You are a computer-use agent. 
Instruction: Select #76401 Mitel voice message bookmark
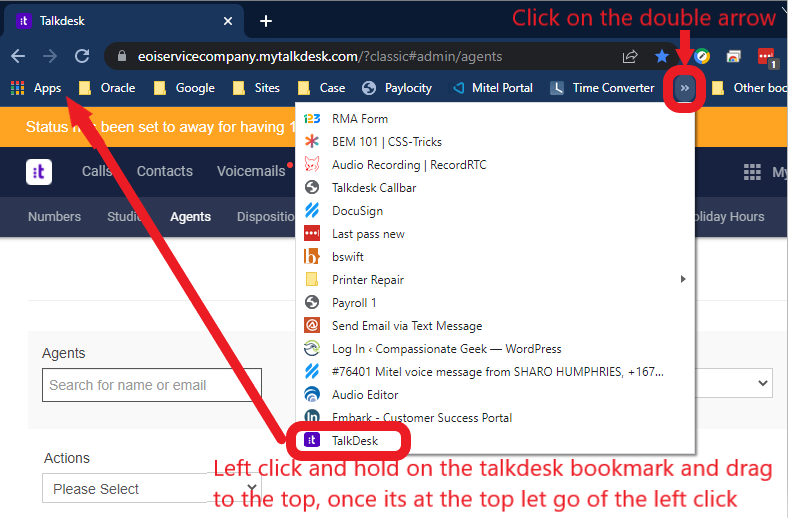click(x=495, y=372)
